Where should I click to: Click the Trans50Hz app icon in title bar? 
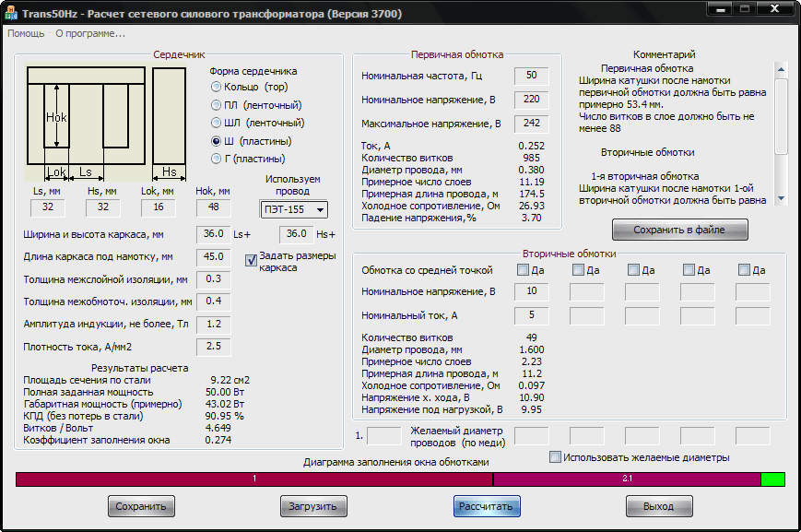click(10, 13)
